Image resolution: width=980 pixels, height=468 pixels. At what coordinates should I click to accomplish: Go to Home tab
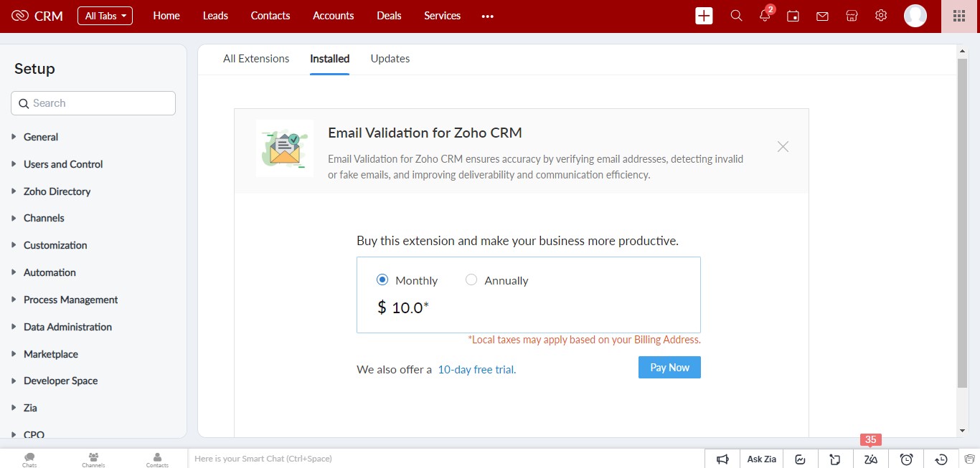tap(166, 16)
